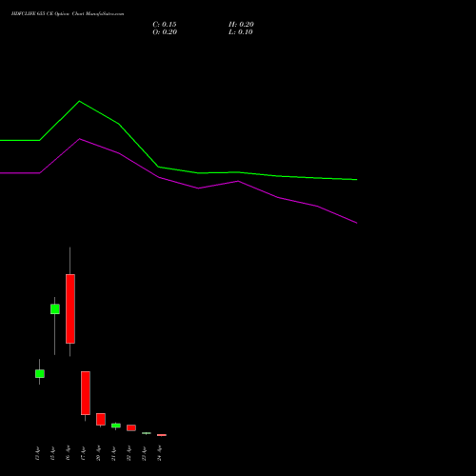Viewport: 476px width, 476px height.
Task: Click the '22 Apr' date label
Action: point(129,453)
